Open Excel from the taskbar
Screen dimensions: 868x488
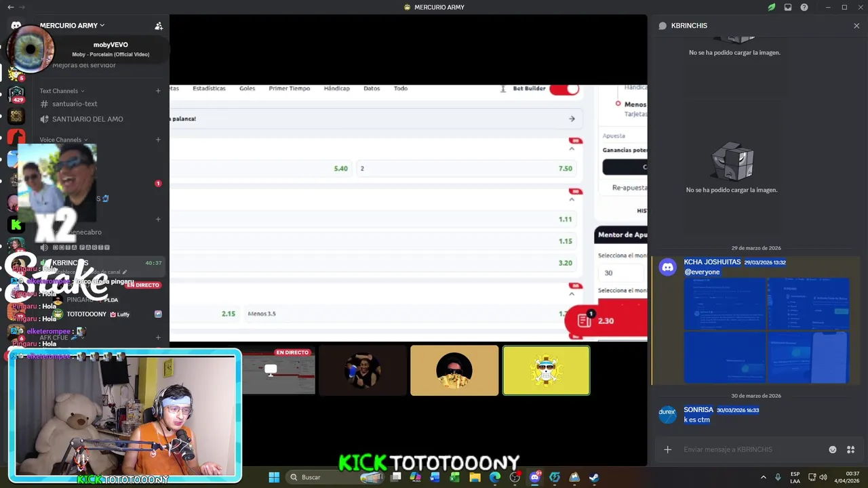(x=455, y=477)
